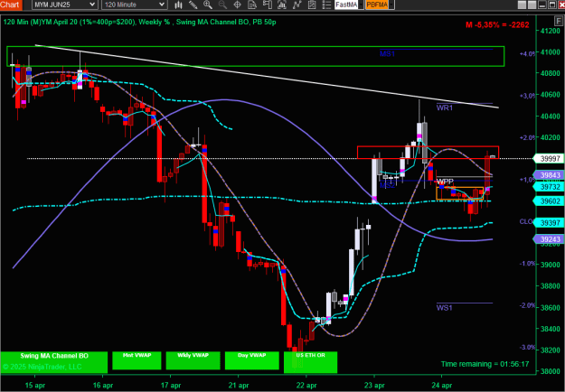Maximize the chart window
Screen dimensions: 565x392
pyautogui.click(x=552, y=5)
